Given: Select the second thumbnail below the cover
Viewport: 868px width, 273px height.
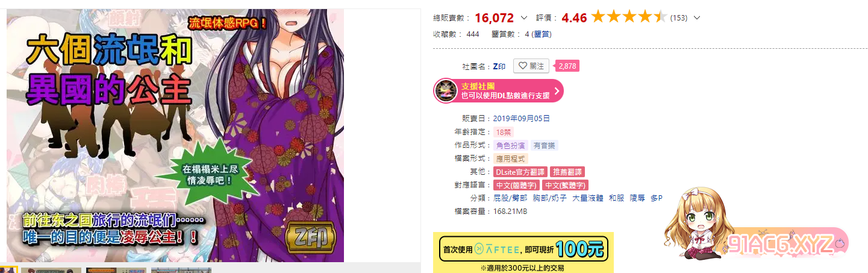Looking at the screenshot, I should 51,270.
